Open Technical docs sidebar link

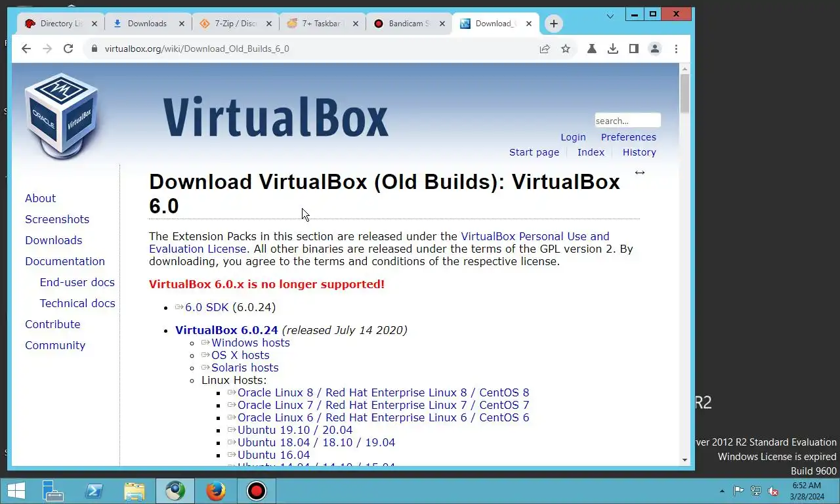[77, 303]
